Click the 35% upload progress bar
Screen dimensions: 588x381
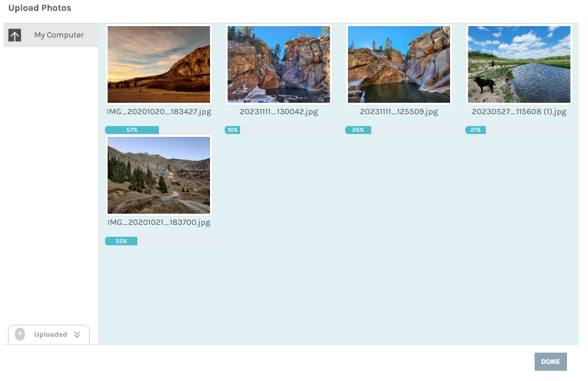pos(158,241)
